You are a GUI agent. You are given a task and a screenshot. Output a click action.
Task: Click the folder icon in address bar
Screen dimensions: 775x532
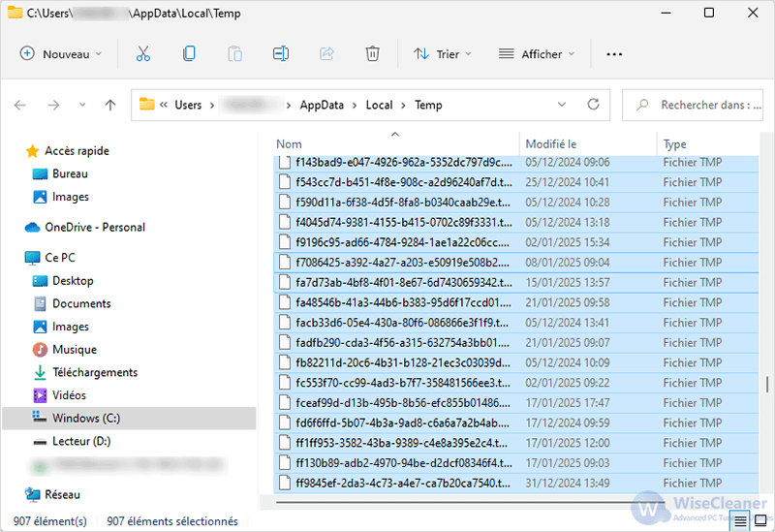147,104
